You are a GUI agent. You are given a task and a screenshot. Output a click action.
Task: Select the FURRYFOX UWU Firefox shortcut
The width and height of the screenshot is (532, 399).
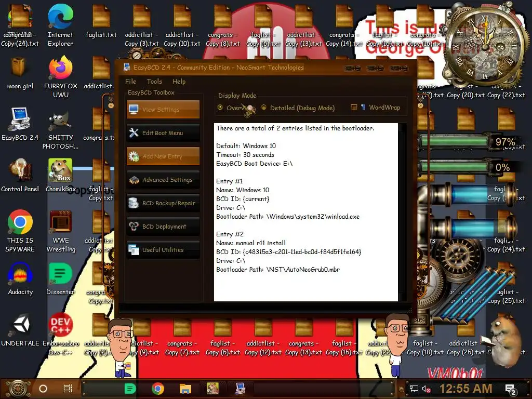point(60,77)
